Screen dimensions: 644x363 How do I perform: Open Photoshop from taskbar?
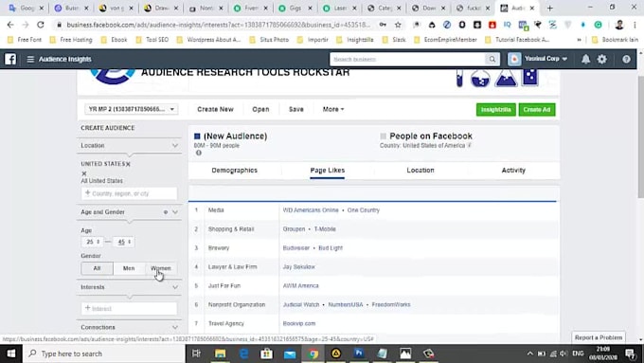[x=359, y=354]
